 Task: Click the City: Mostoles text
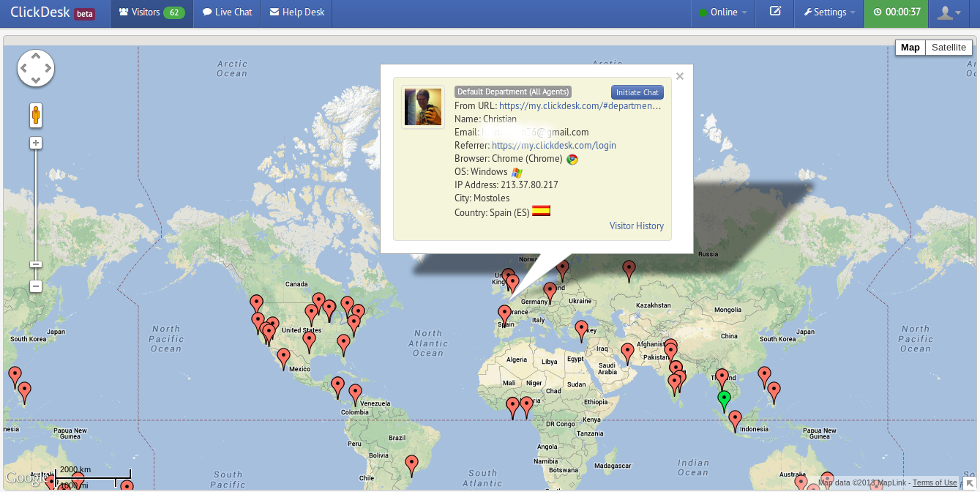[x=482, y=198]
